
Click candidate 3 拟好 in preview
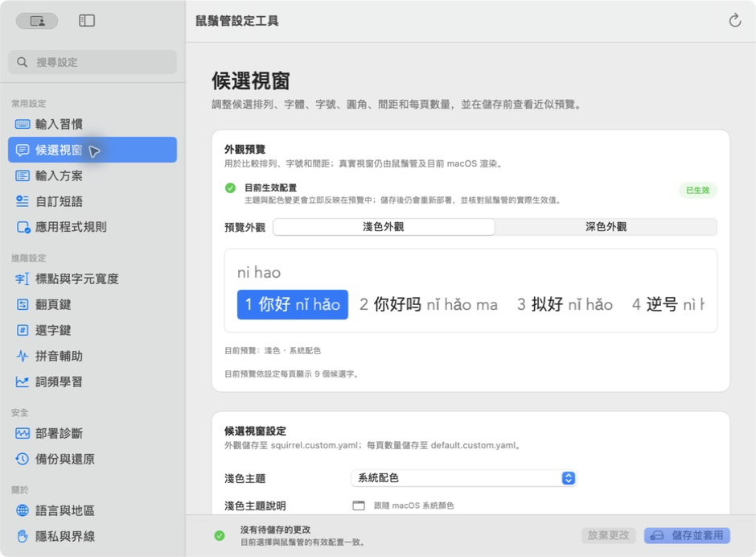565,304
